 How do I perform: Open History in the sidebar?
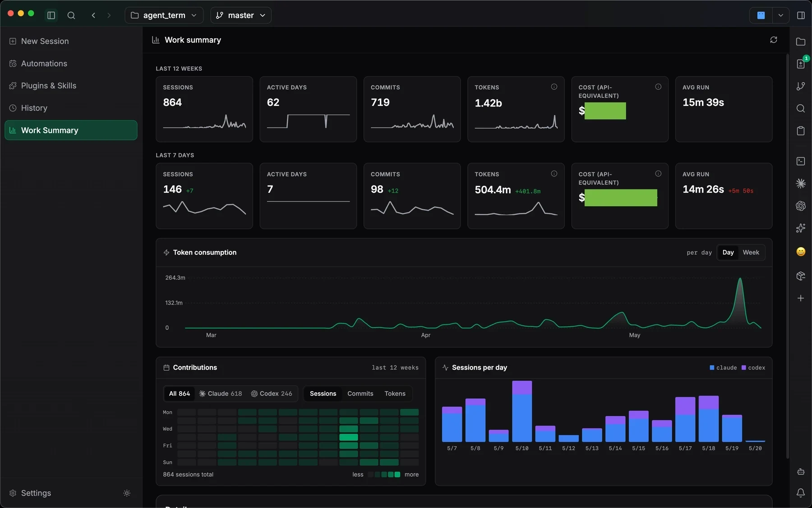click(x=71, y=108)
